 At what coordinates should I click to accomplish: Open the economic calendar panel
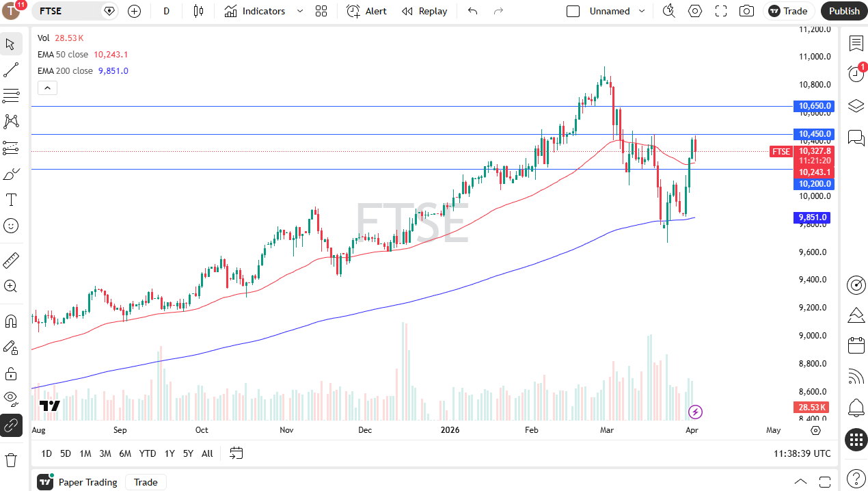point(856,345)
